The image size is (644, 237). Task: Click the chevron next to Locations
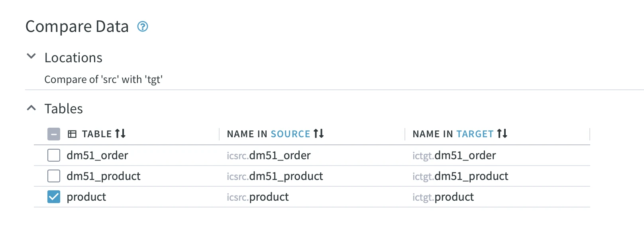coord(31,56)
